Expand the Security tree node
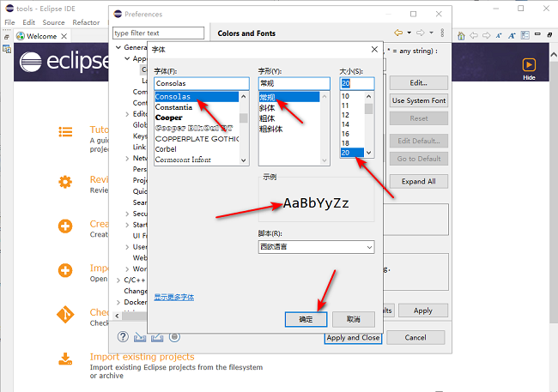Viewport: 558px width, 392px height. click(127, 214)
